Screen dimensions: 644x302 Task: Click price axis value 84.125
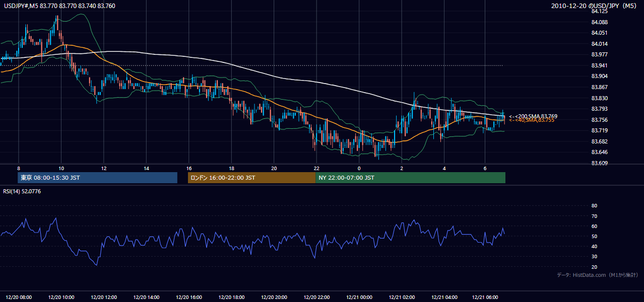click(599, 11)
